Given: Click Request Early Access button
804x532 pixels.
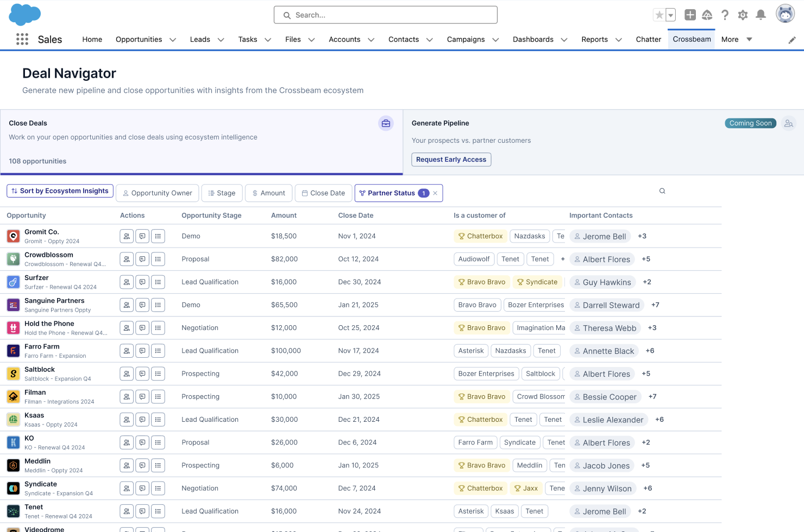Looking at the screenshot, I should (x=451, y=160).
